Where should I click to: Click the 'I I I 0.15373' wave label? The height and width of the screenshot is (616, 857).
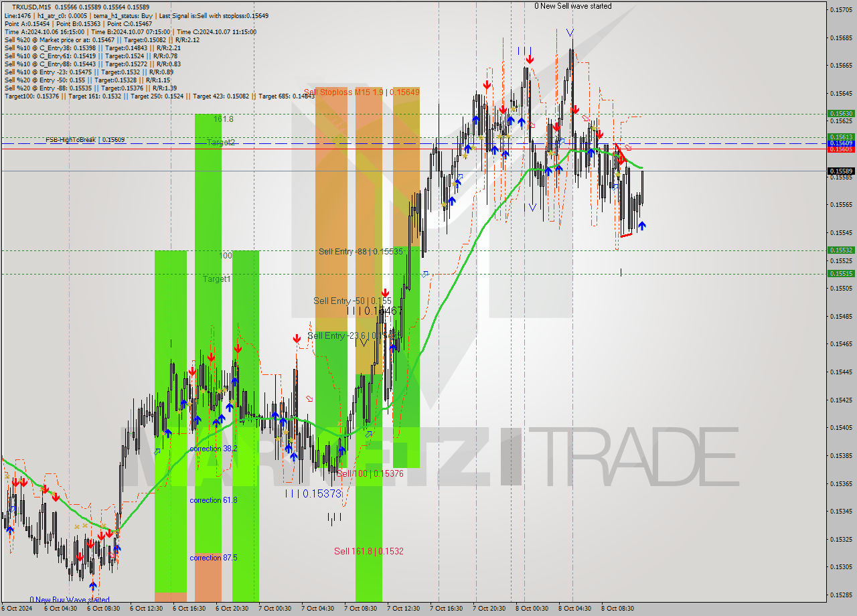pyautogui.click(x=313, y=493)
